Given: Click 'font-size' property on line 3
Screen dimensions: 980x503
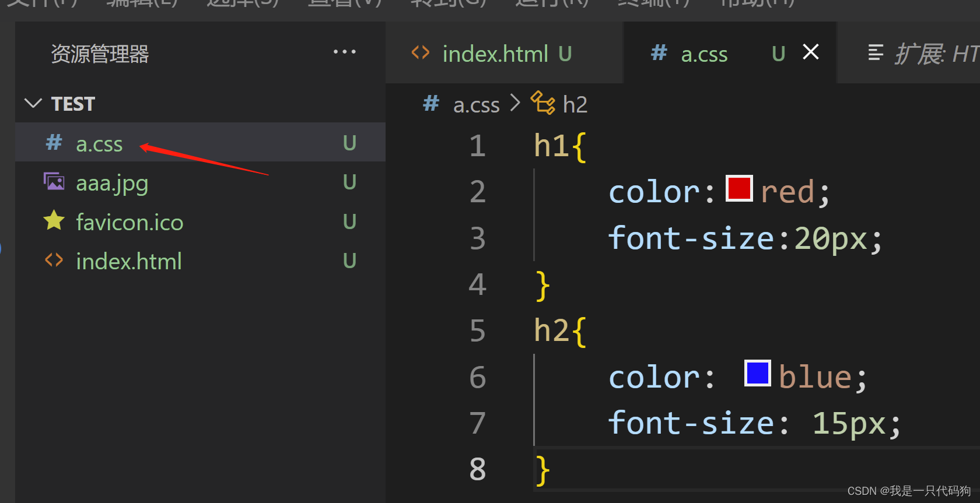Looking at the screenshot, I should click(691, 238).
